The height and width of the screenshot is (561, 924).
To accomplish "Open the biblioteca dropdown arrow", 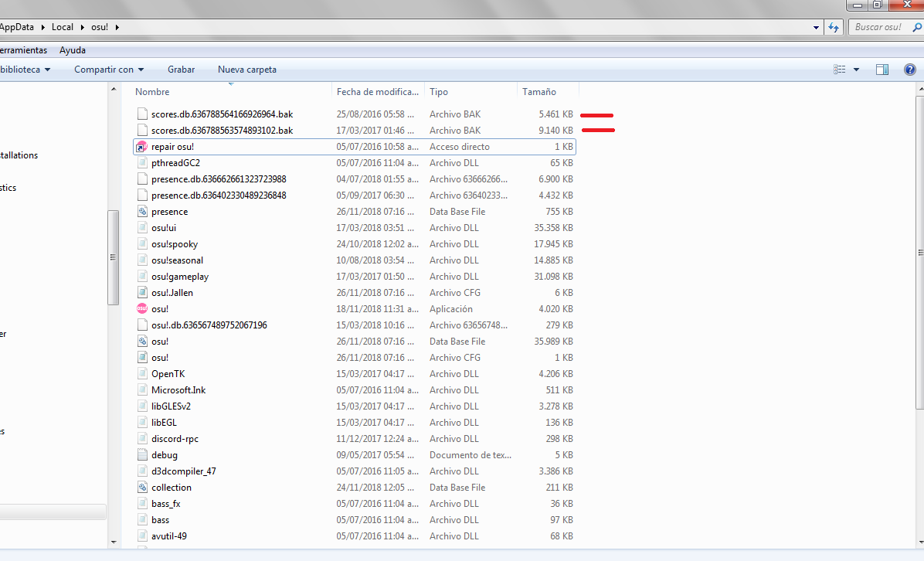I will coord(48,70).
